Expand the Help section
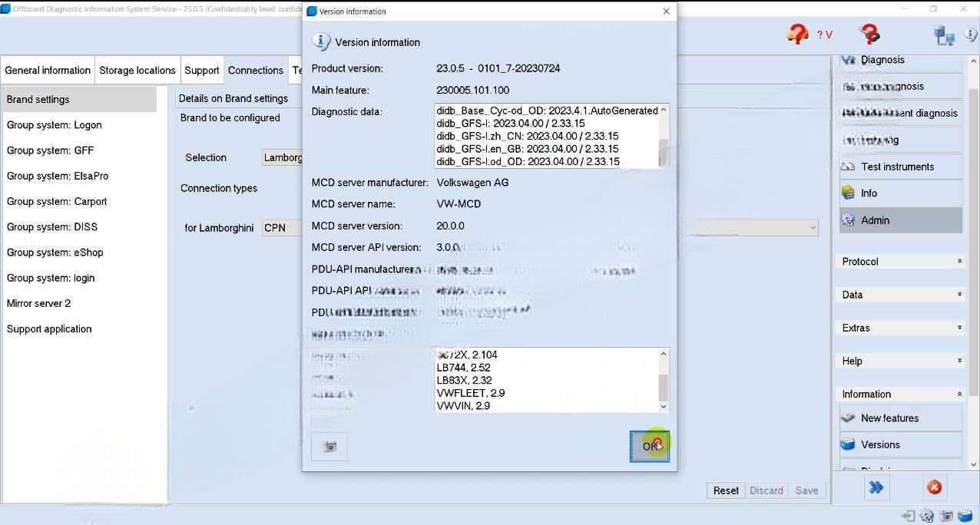The width and height of the screenshot is (980, 525). [x=900, y=361]
